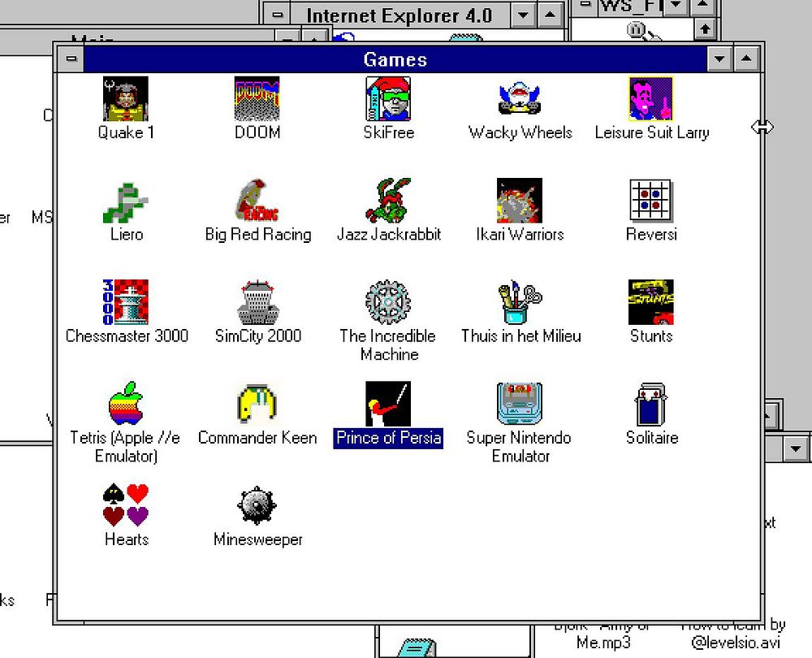Choose the Chessmaster 3000 icon
This screenshot has width=812, height=658.
(126, 302)
